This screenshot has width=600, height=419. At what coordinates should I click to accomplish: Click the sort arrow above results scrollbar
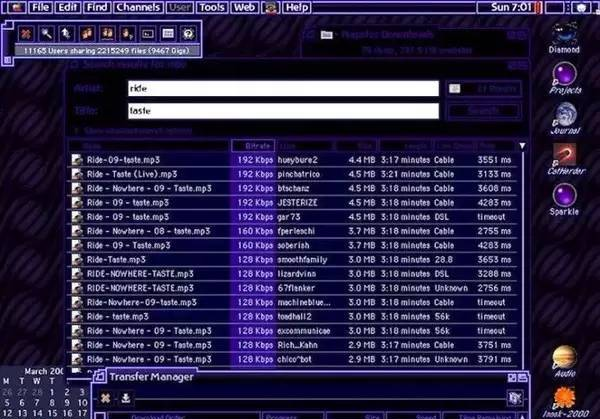[x=521, y=146]
